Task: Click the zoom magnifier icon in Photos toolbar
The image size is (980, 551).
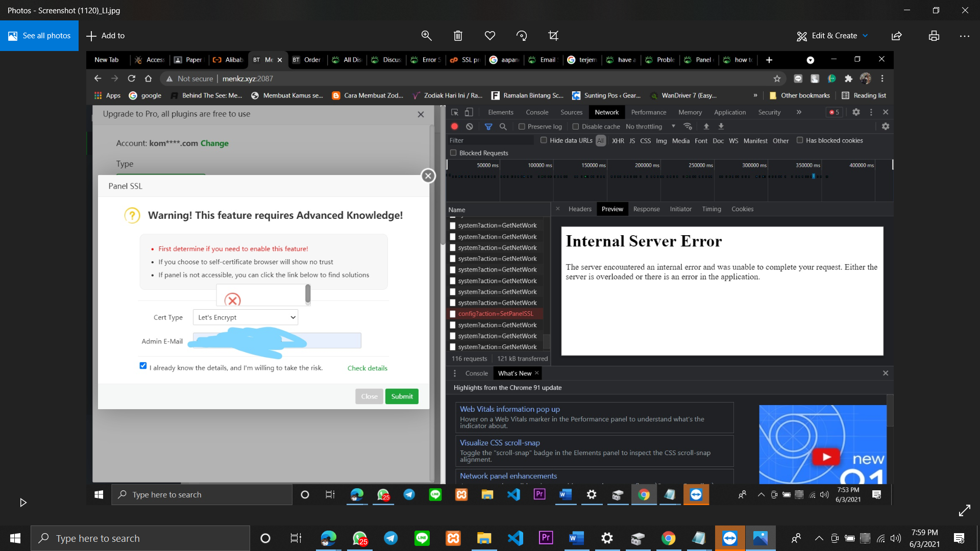Action: click(x=426, y=36)
